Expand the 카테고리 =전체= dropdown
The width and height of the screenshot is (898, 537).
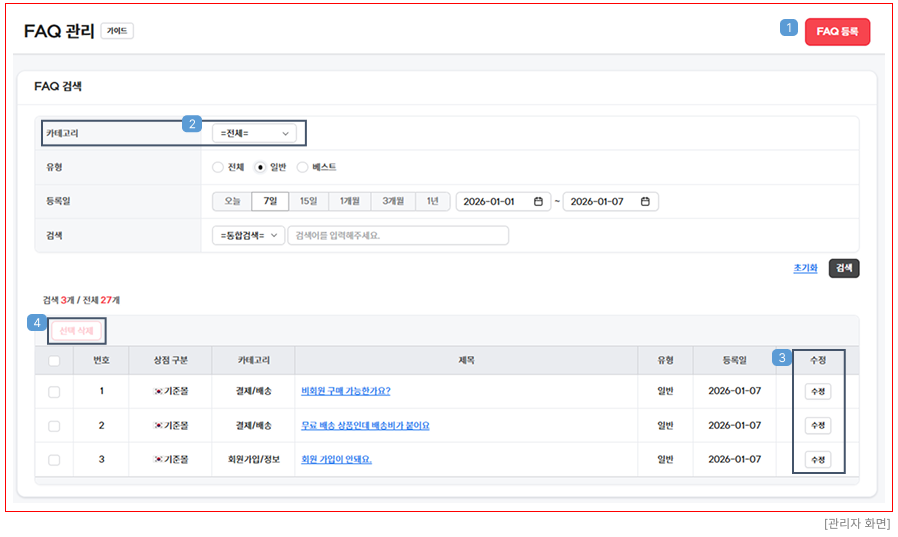point(254,133)
